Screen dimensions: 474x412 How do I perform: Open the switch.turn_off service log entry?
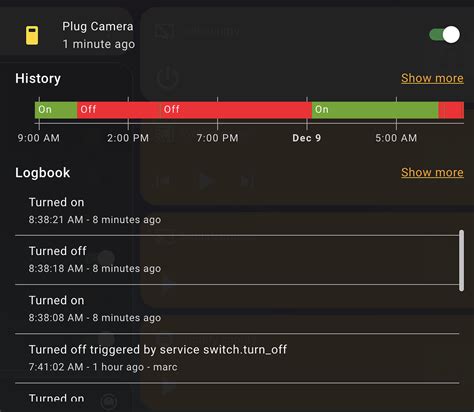pos(237,358)
